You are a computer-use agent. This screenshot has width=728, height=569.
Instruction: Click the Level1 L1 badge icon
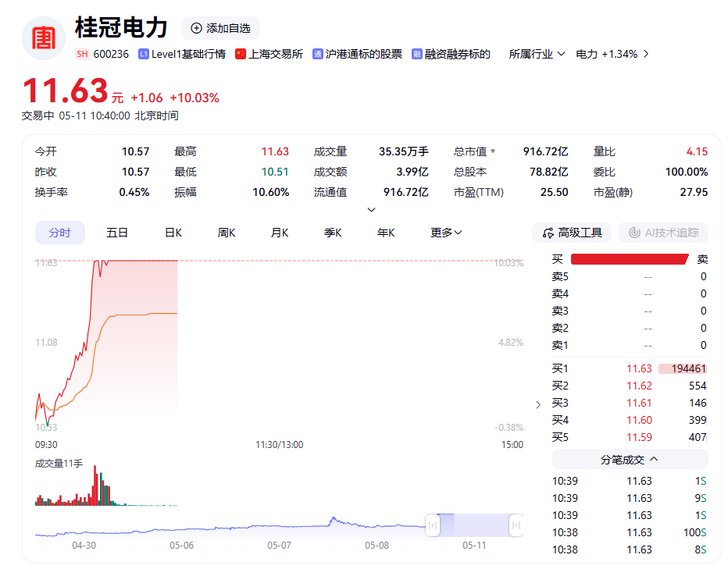[x=144, y=55]
